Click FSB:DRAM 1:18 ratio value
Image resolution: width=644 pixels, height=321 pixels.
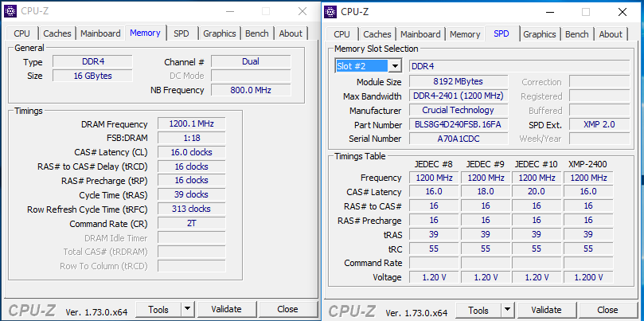click(191, 138)
